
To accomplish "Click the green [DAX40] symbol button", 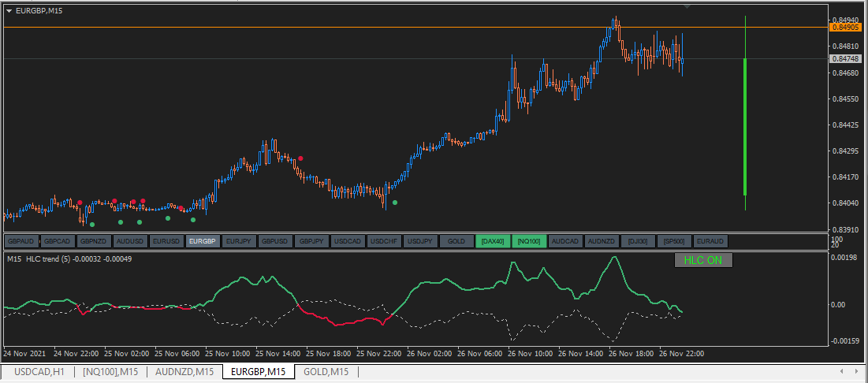I will 493,241.
